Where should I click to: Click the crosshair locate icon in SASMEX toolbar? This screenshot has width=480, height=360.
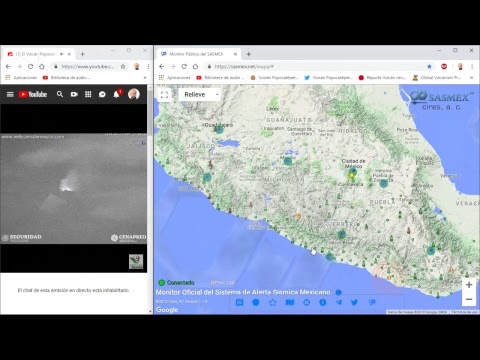pyautogui.click(x=306, y=302)
